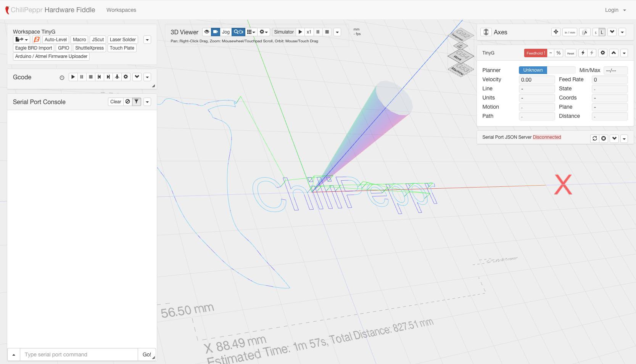Click the clock icon beside Gcode title
Viewport: 636px width, 364px height.
[62, 78]
